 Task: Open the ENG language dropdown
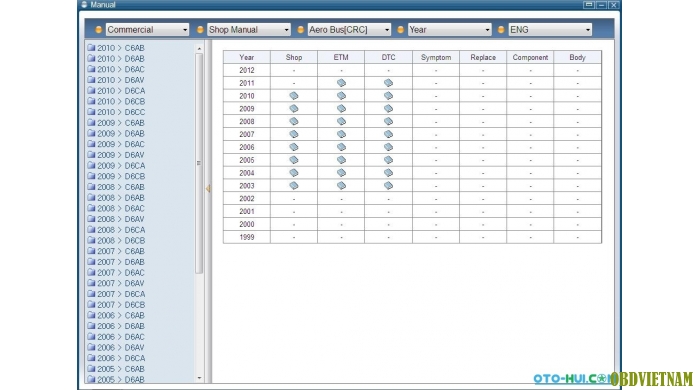(x=550, y=30)
